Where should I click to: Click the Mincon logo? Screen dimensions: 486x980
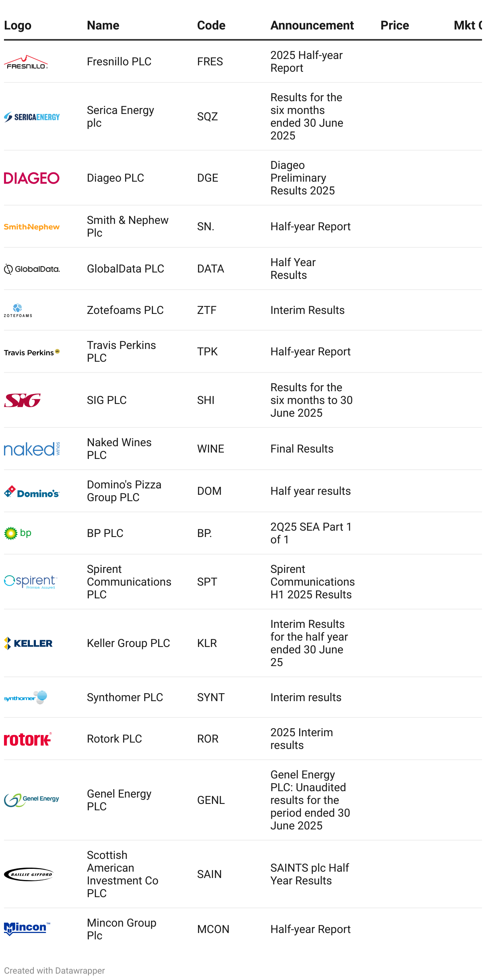pyautogui.click(x=27, y=929)
